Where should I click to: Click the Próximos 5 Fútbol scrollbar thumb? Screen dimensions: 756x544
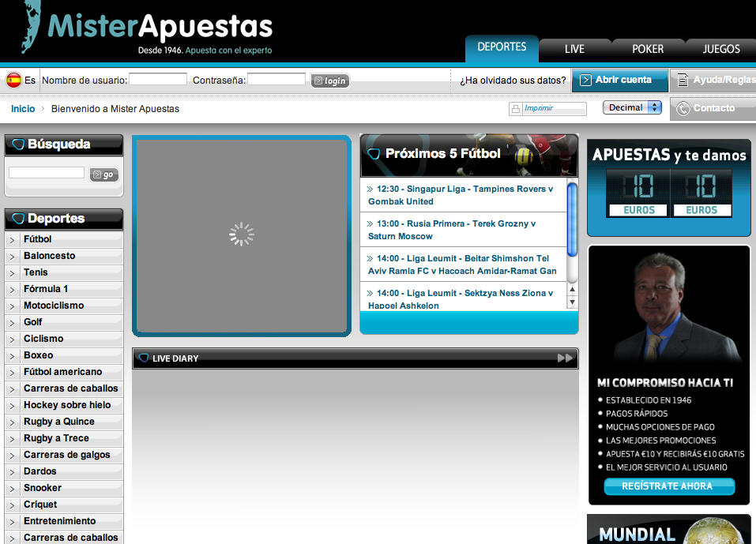pyautogui.click(x=572, y=219)
